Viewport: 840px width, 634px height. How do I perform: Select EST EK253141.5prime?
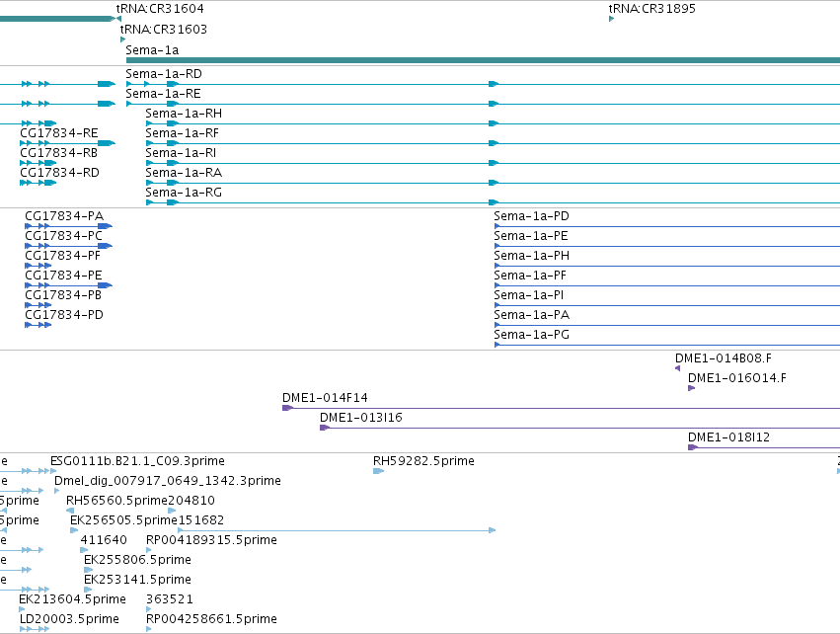[137, 580]
